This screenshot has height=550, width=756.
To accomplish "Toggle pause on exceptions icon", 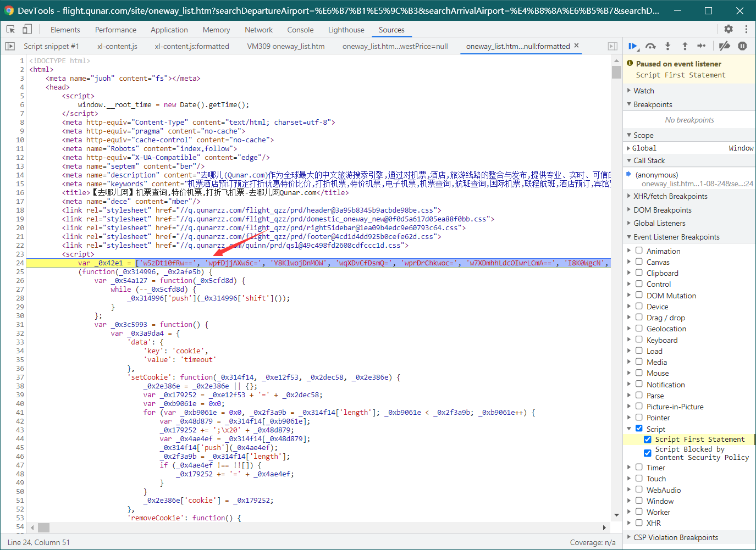I will pos(742,46).
